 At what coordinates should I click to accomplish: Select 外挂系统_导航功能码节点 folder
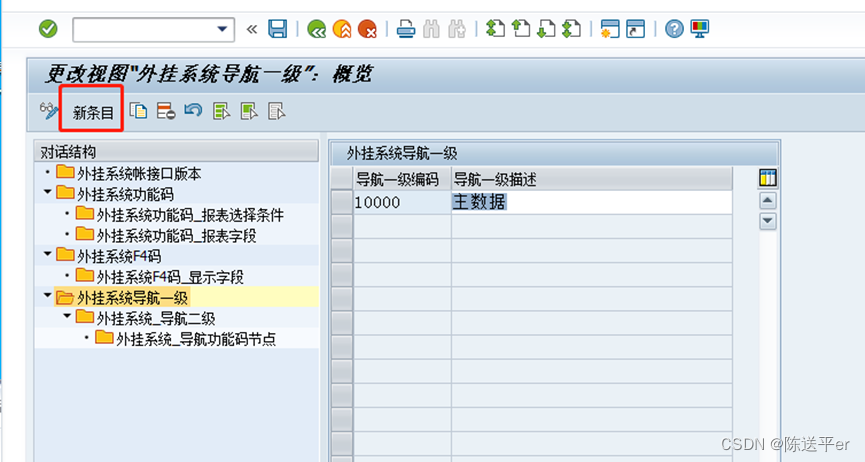(x=185, y=338)
